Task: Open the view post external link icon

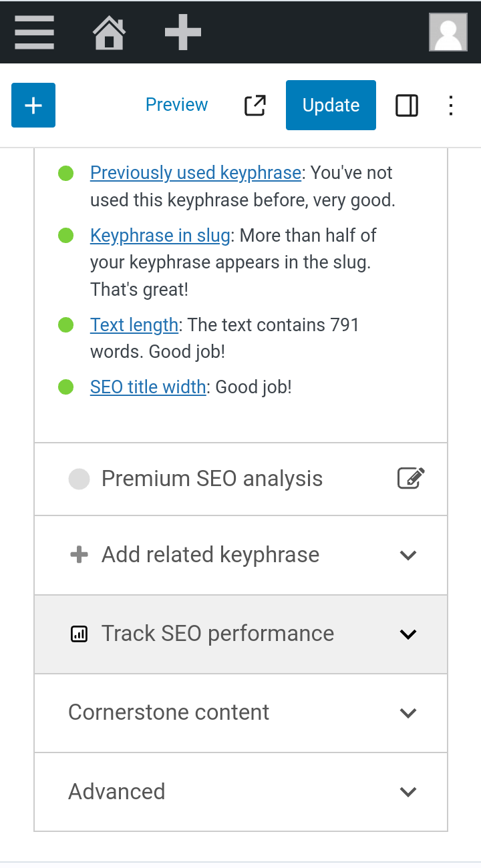Action: coord(255,105)
